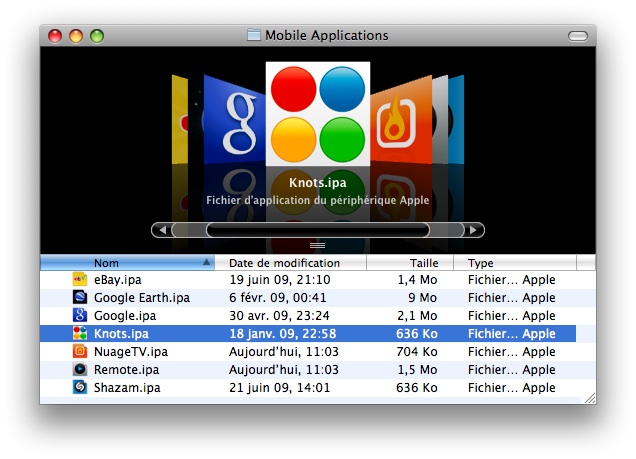Close the window with red button
This screenshot has width=636, height=459.
tap(55, 36)
